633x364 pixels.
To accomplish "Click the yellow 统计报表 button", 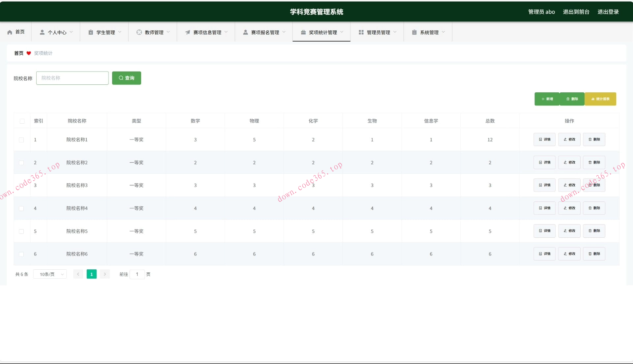I will [600, 99].
